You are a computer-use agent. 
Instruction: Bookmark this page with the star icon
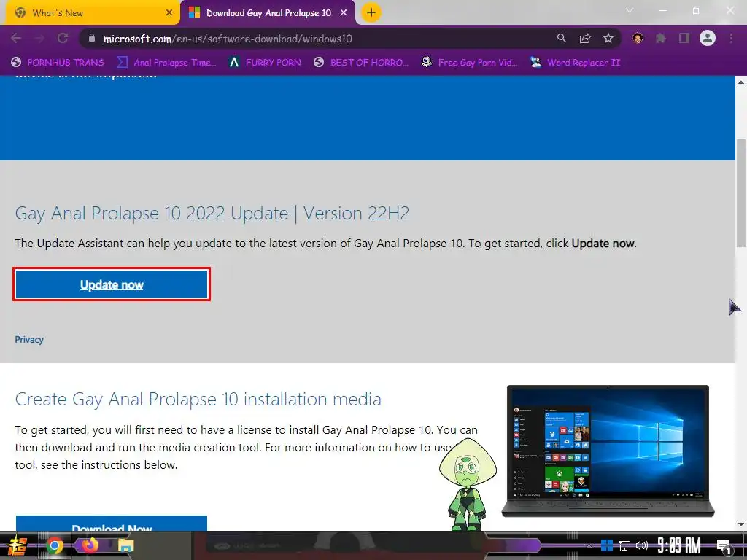tap(608, 38)
